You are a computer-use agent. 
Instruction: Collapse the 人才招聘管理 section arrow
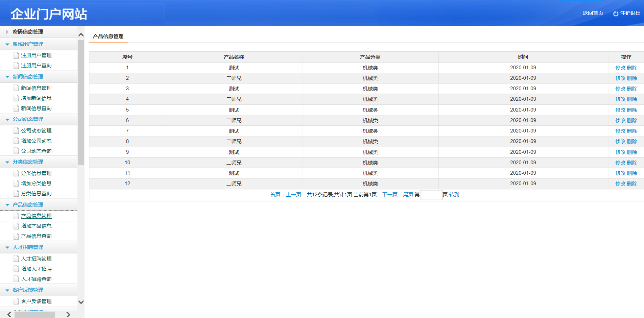[7, 247]
